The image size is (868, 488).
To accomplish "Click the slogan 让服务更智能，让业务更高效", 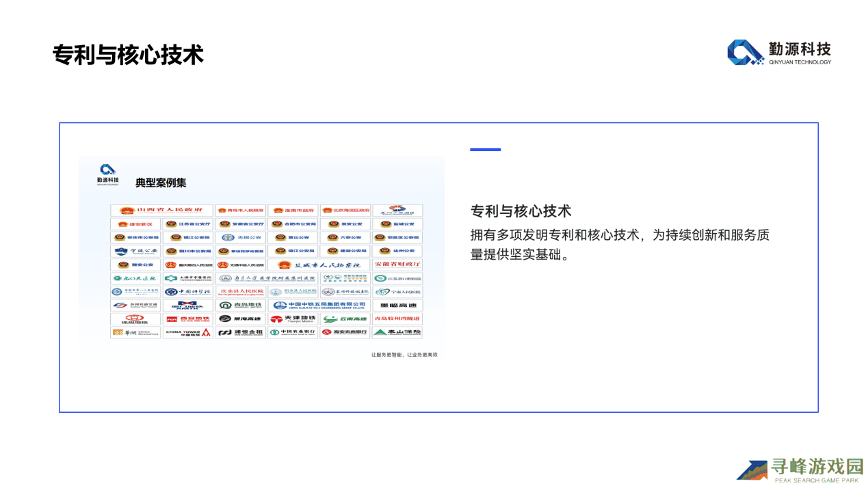I will tap(404, 355).
